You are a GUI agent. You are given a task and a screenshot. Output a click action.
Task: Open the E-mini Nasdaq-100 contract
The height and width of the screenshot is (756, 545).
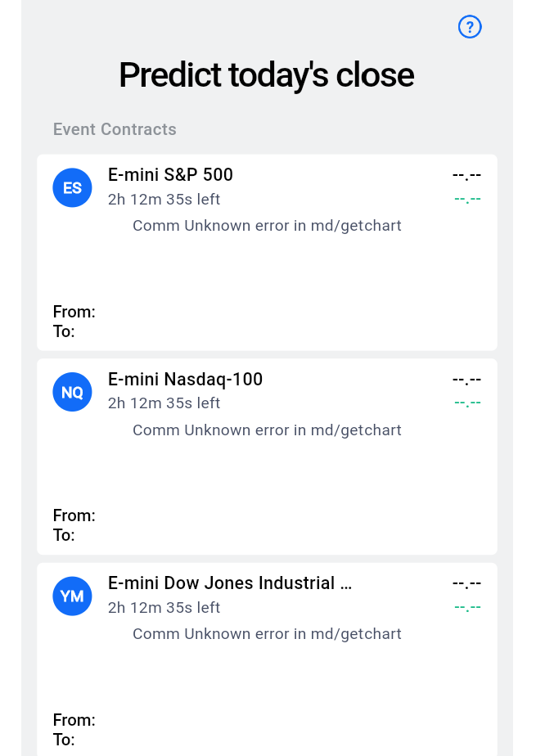(185, 379)
